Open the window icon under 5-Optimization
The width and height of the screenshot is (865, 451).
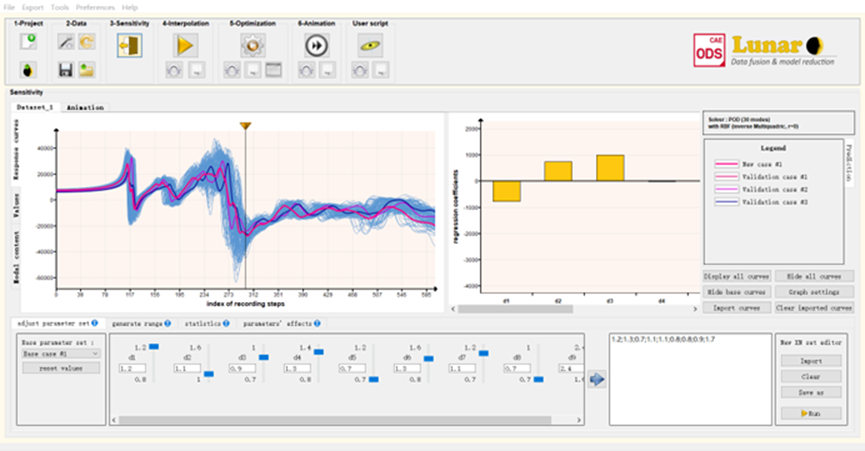(x=274, y=70)
